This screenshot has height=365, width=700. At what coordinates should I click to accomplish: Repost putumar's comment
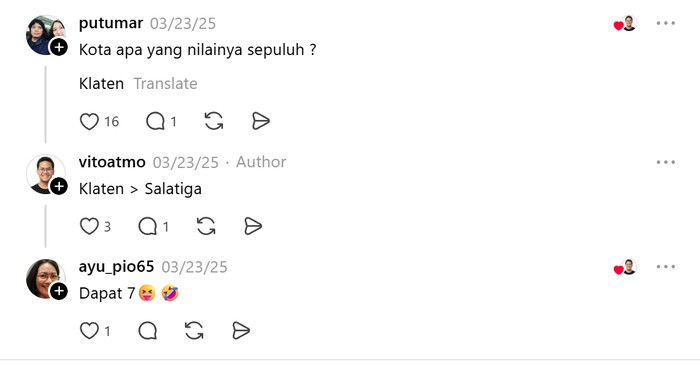coord(214,121)
